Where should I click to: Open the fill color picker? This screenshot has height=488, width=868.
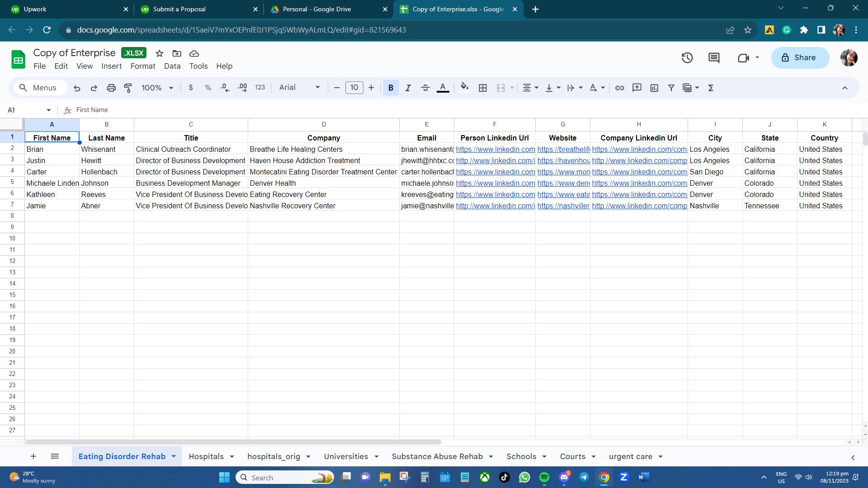(464, 88)
